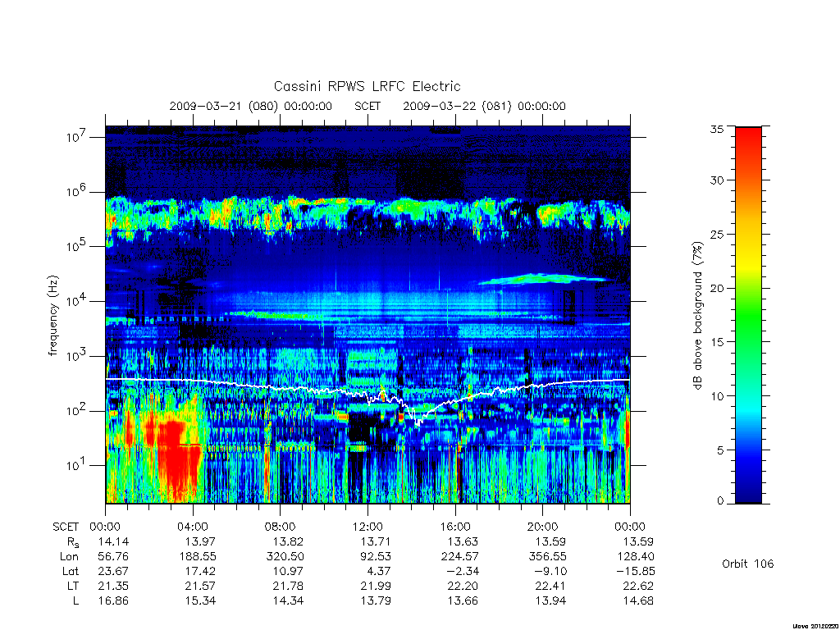Click the Lon value '224.57'
Viewport: 840px width, 630px height.
tap(459, 557)
